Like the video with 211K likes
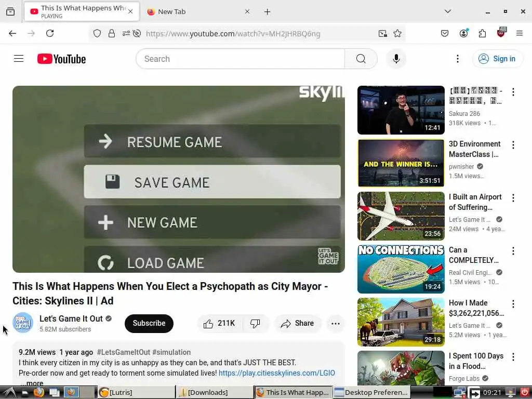Viewport: 532px width, 399px height. (x=220, y=323)
